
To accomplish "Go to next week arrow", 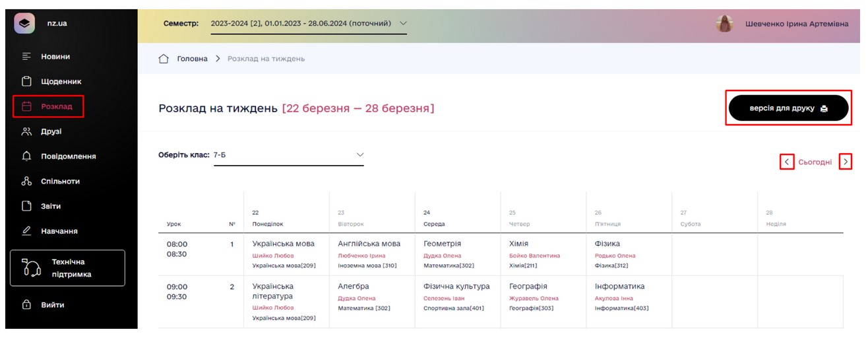I will (846, 162).
